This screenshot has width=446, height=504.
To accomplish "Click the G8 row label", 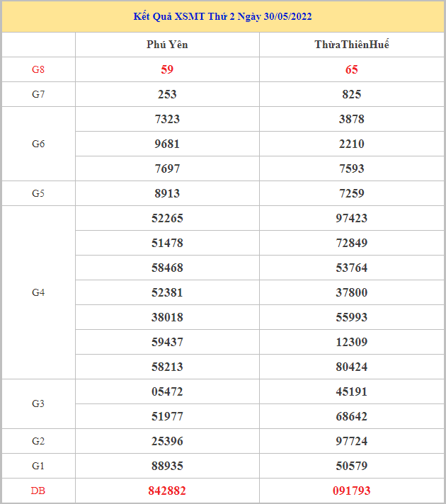I will click(x=38, y=69).
